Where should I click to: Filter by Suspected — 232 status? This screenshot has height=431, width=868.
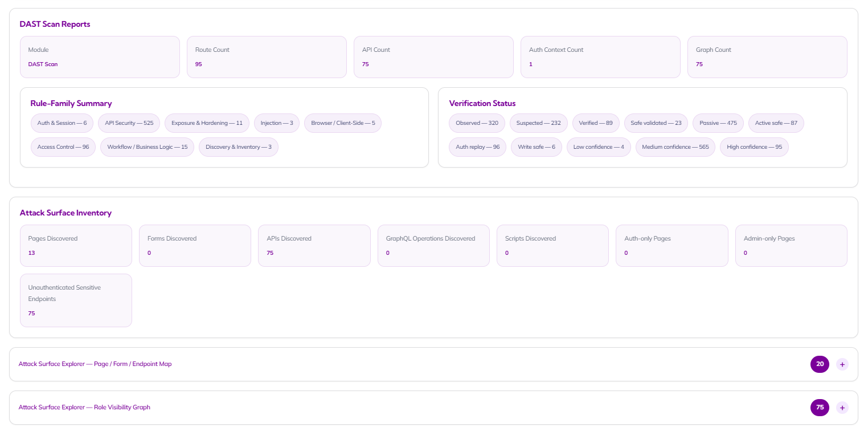(x=538, y=123)
